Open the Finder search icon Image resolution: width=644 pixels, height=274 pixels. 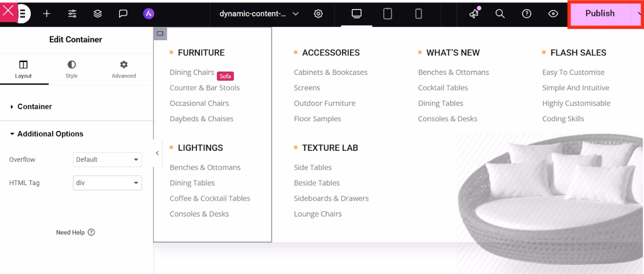click(500, 13)
